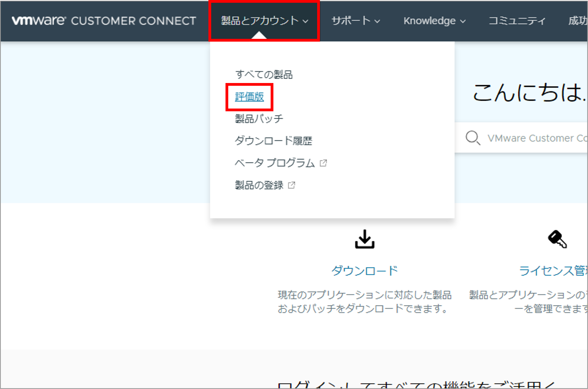Click the download arrow icon

(x=364, y=239)
